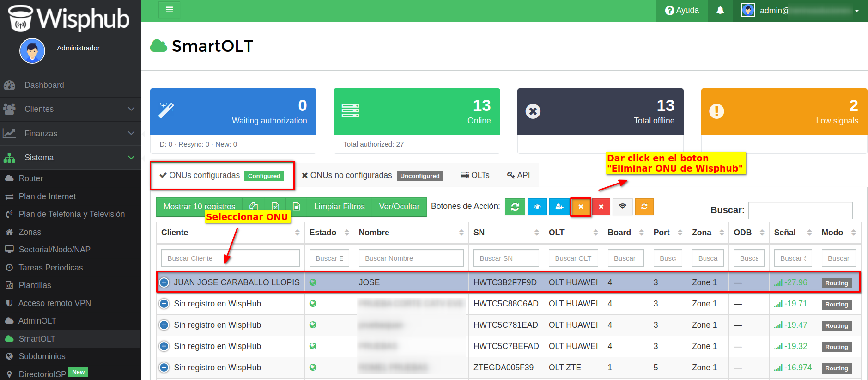Click the copy table icon button
The width and height of the screenshot is (868, 380).
(x=254, y=207)
